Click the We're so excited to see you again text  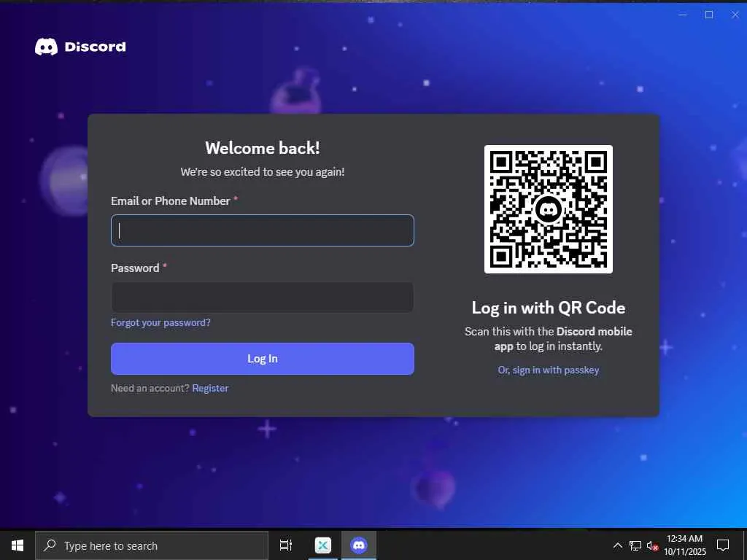tap(263, 172)
